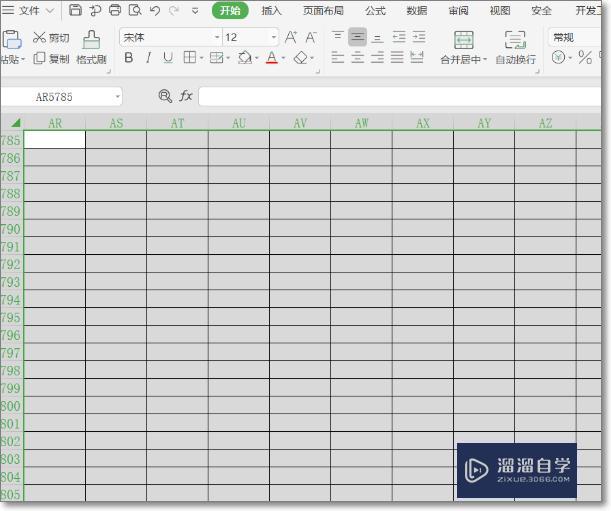611x511 pixels.
Task: Select column header AU
Action: pos(239,123)
